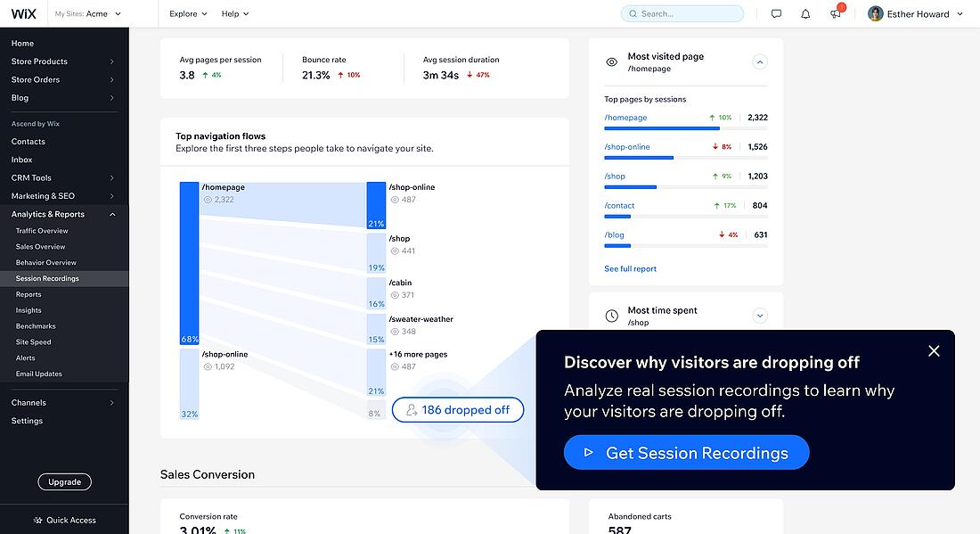This screenshot has height=534, width=980.
Task: Click the clock icon beside Most time spent
Action: click(x=612, y=316)
